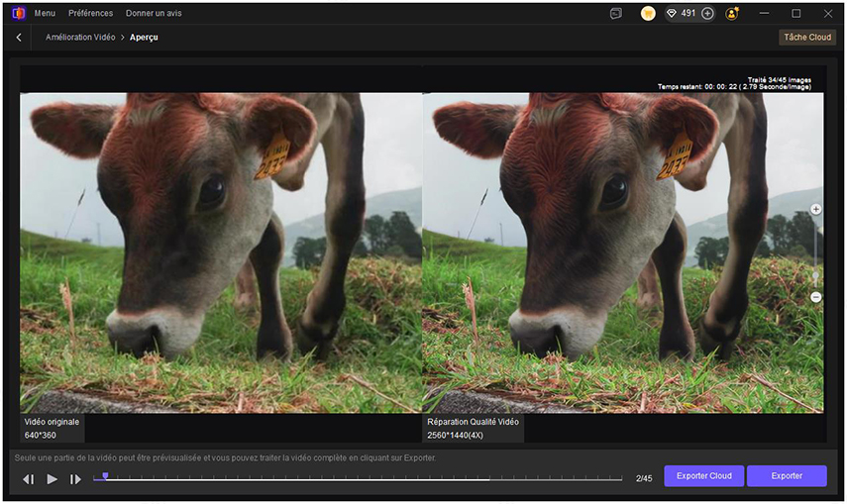The width and height of the screenshot is (847, 504).
Task: Click the original video preview
Action: pyautogui.click(x=221, y=252)
